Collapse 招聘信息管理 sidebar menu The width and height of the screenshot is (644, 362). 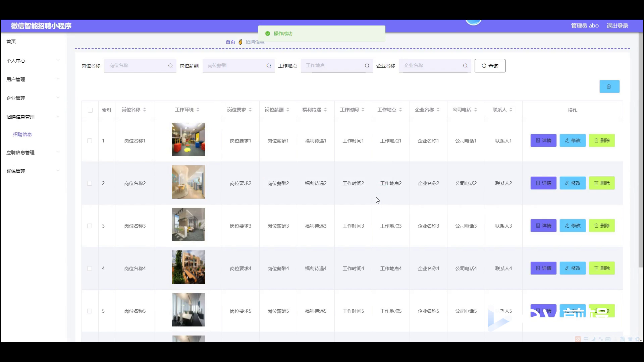click(x=33, y=117)
